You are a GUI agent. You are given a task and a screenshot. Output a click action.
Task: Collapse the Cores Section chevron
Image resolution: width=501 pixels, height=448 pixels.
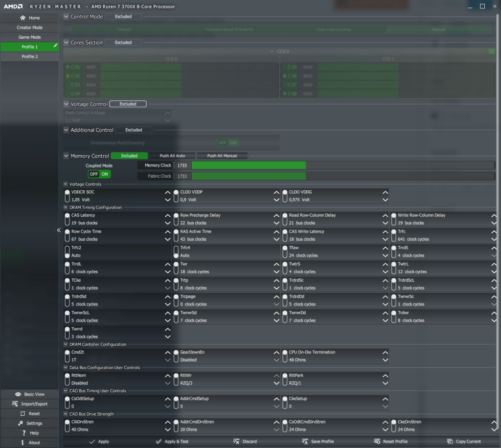66,42
